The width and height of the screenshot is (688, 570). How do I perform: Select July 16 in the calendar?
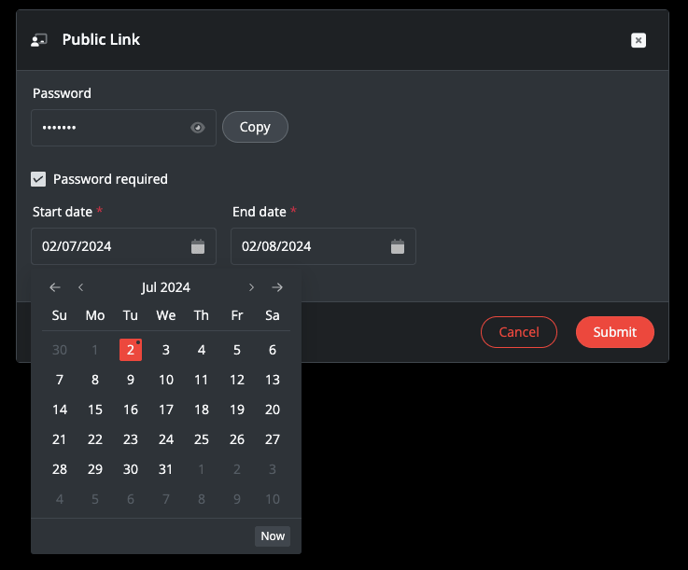pyautogui.click(x=130, y=409)
